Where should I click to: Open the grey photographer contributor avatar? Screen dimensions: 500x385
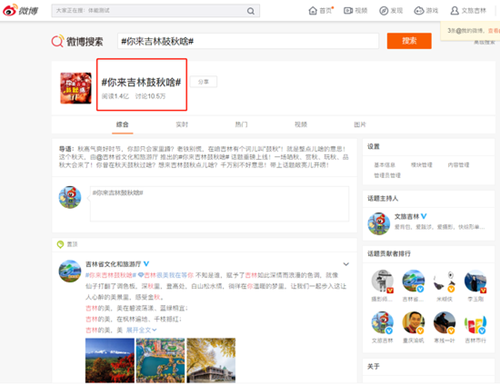tap(382, 281)
